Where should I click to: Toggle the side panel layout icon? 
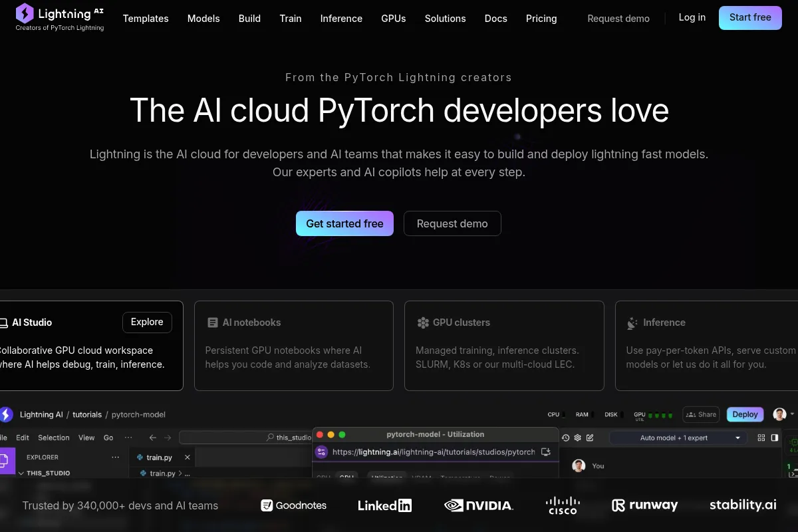pyautogui.click(x=775, y=438)
